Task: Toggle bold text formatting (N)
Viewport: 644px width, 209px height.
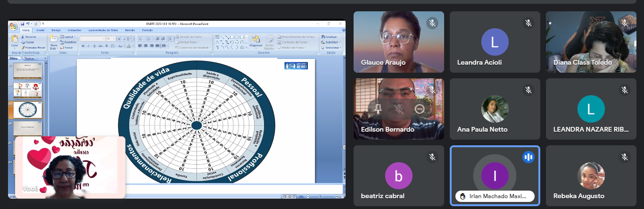Action: tap(82, 46)
